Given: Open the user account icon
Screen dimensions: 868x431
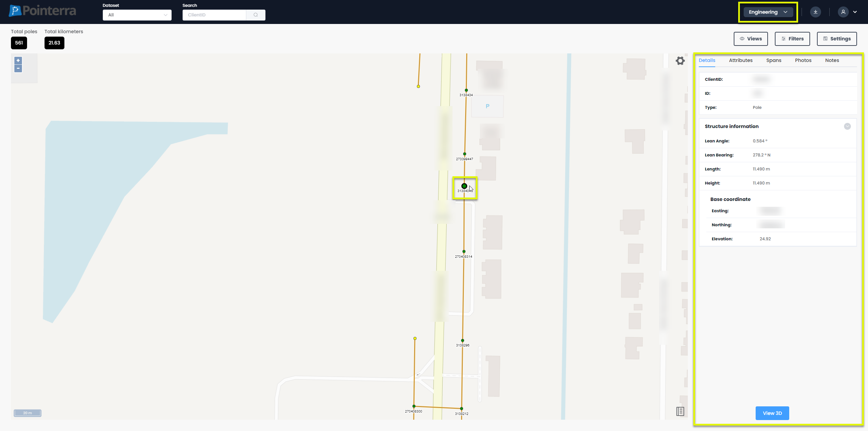Looking at the screenshot, I should (843, 12).
